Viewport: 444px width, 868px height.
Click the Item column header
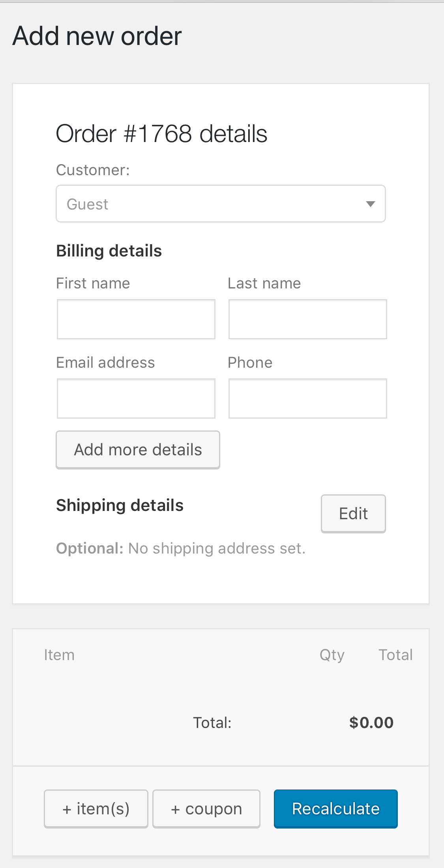[59, 655]
